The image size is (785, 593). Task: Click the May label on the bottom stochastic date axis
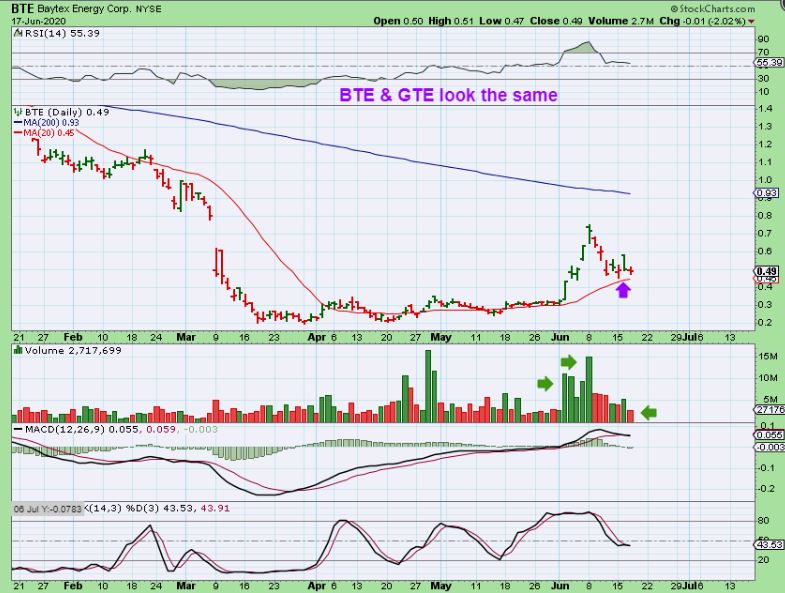441,585
